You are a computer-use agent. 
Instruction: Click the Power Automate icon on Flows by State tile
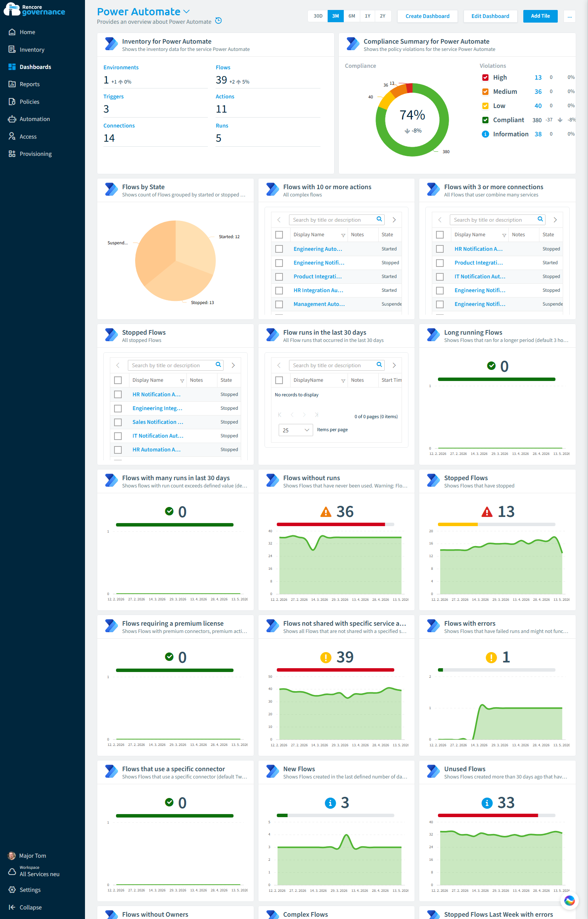click(111, 189)
